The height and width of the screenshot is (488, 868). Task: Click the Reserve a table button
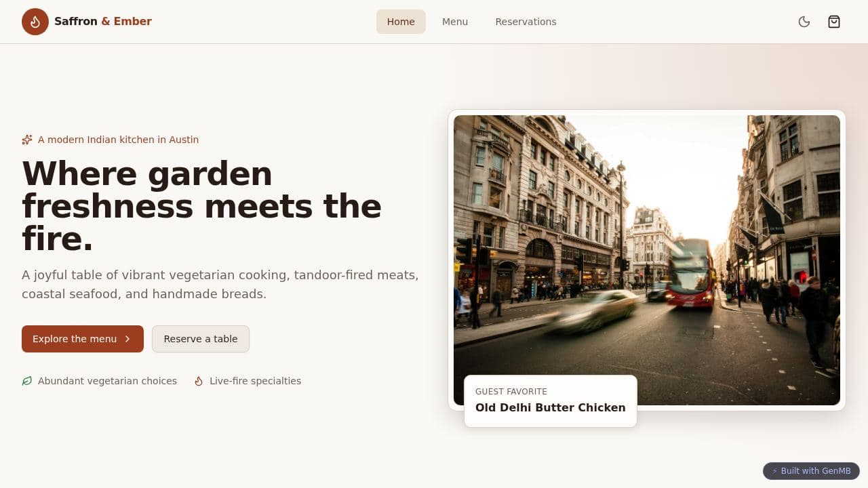pyautogui.click(x=201, y=339)
